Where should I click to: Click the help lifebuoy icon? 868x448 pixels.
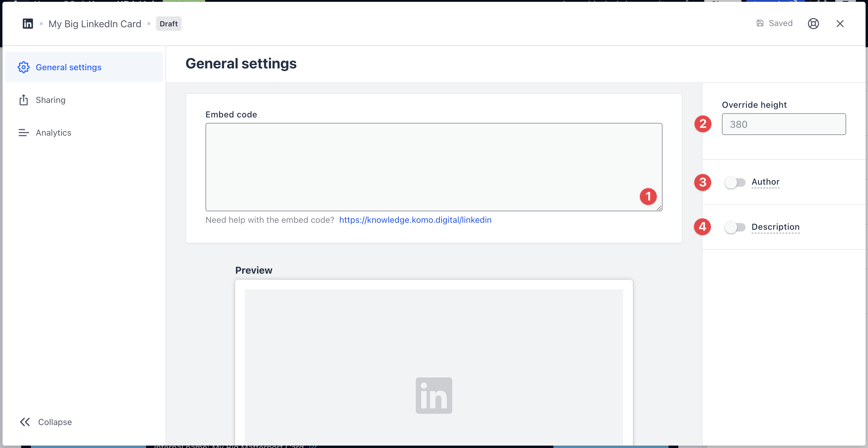[x=813, y=24]
